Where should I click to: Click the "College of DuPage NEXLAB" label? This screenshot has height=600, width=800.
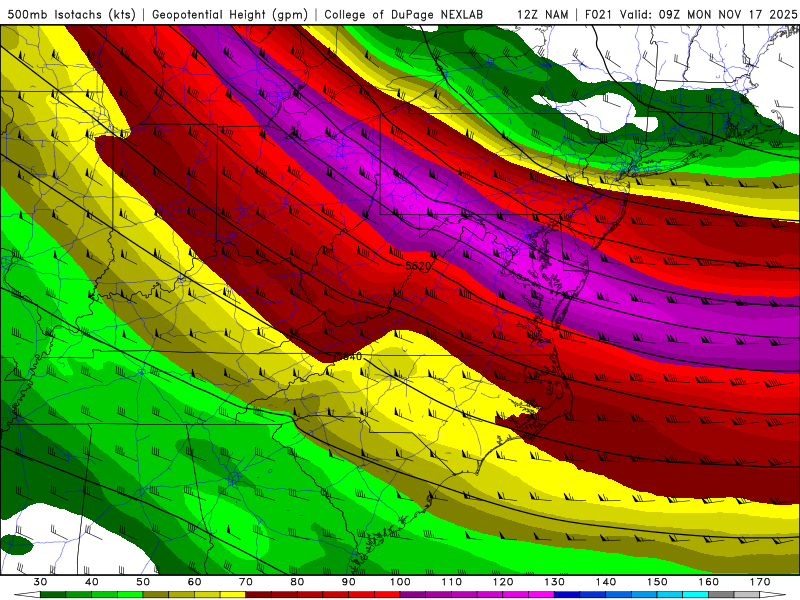(403, 15)
